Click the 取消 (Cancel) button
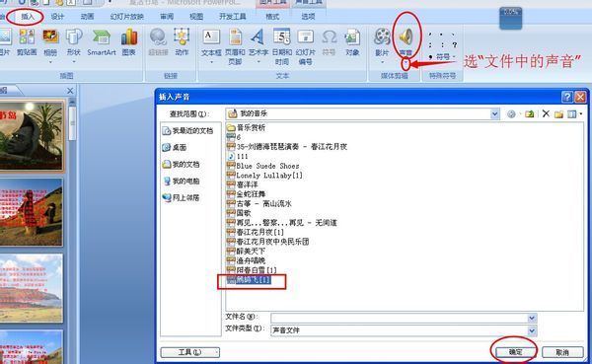592x364 pixels. point(562,352)
